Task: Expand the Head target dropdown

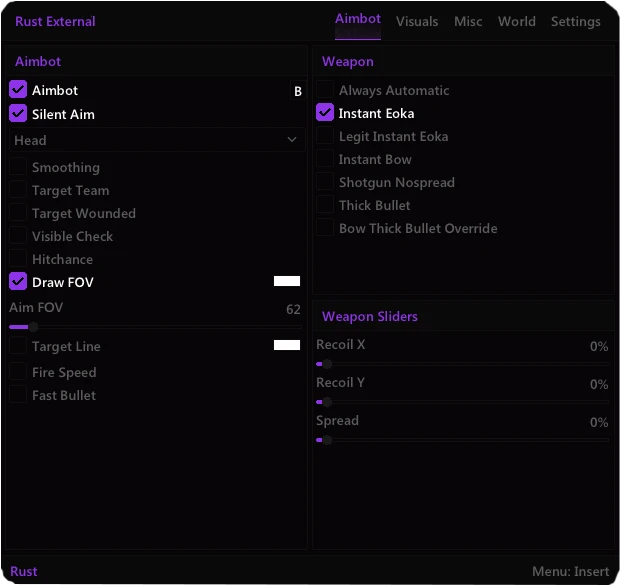Action: point(157,140)
